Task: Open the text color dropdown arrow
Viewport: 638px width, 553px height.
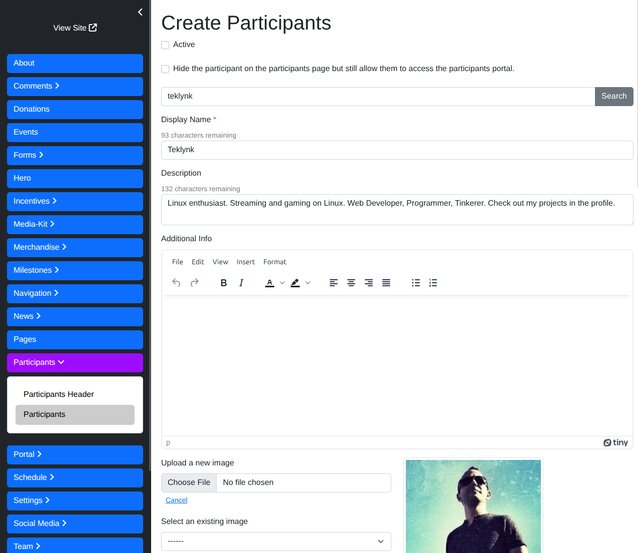Action: pyautogui.click(x=282, y=283)
